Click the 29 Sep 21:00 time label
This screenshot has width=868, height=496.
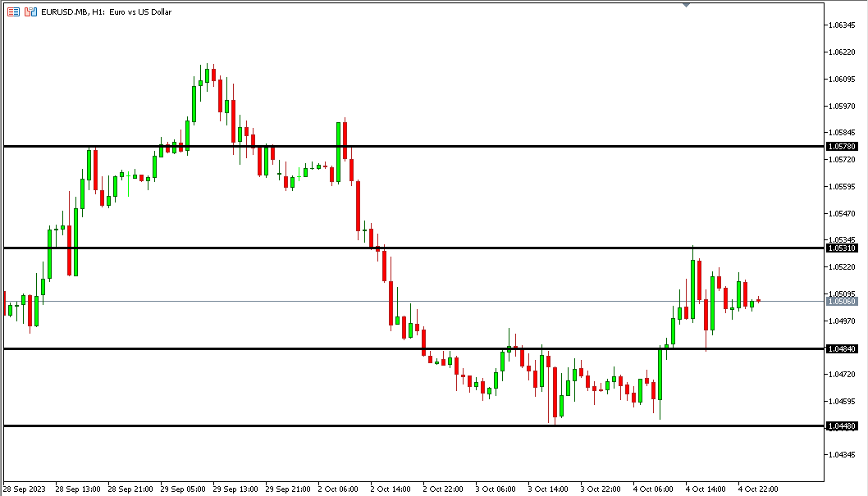point(288,489)
